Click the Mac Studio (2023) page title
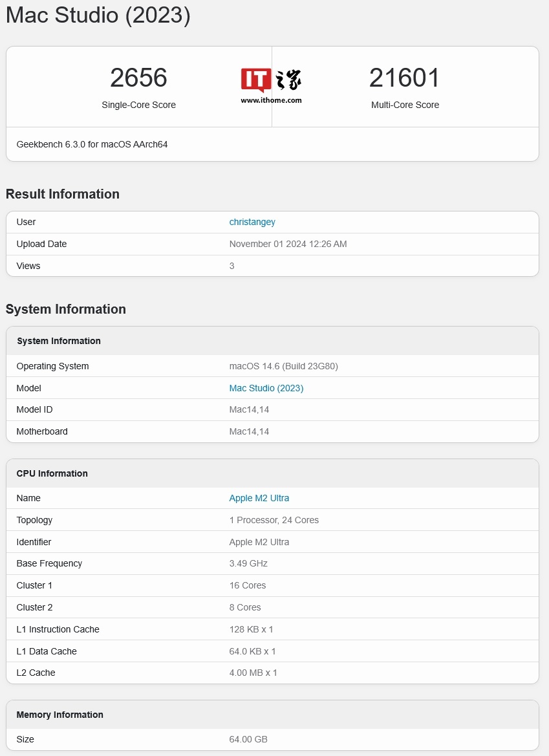549x756 pixels. (98, 15)
